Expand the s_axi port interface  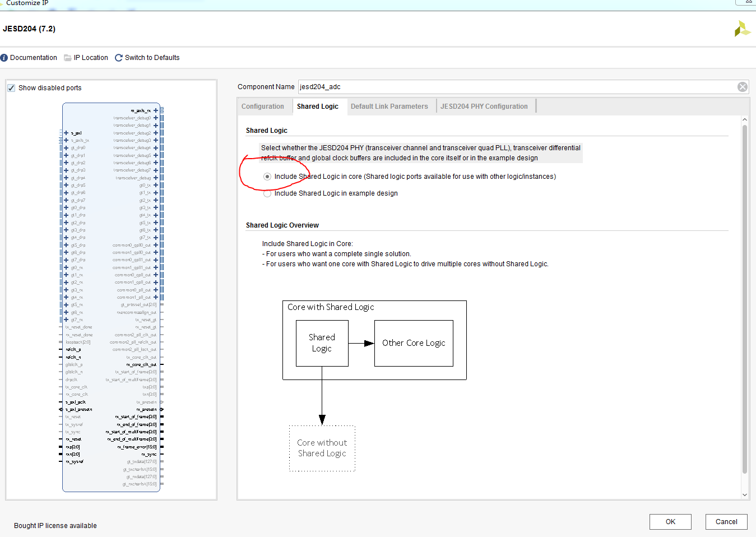[x=66, y=133]
